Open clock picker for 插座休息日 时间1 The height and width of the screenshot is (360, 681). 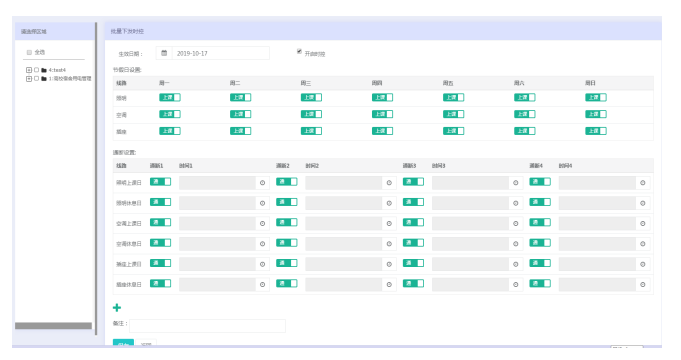262,285
